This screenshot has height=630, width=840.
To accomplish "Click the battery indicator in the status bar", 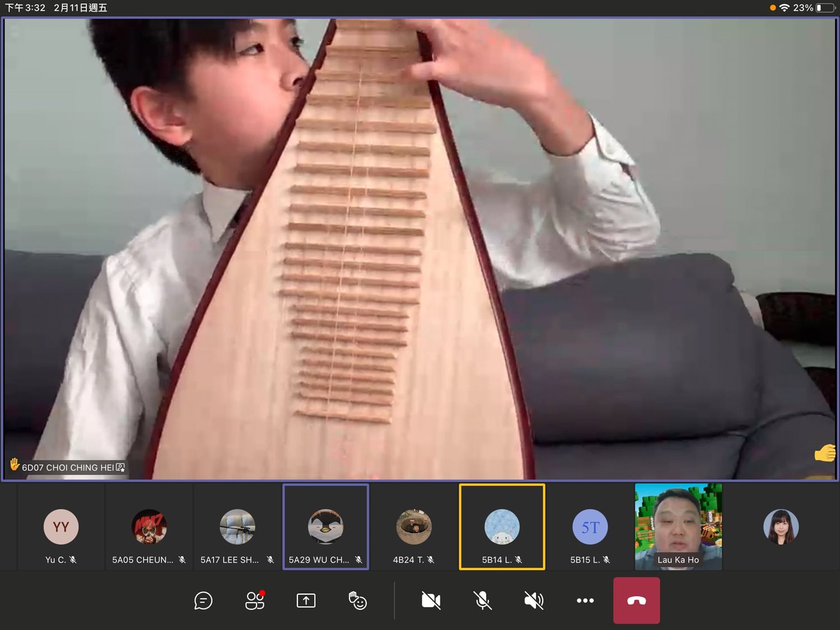I will click(x=825, y=8).
